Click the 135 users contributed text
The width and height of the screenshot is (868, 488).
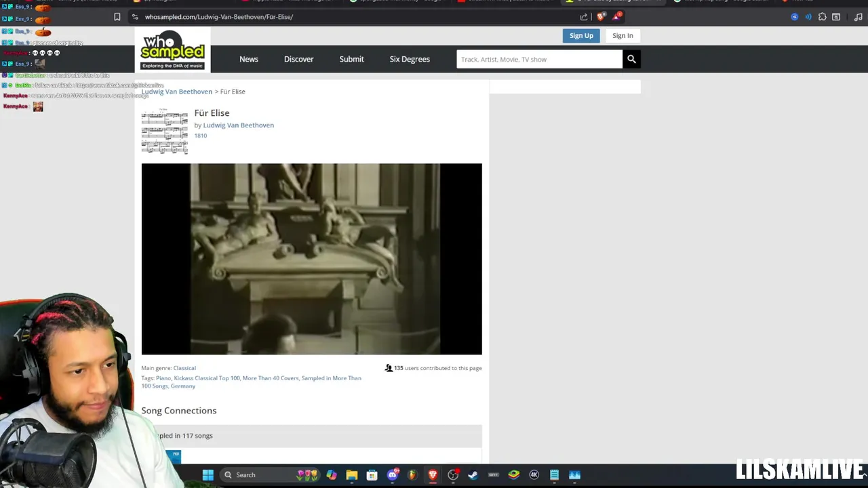point(438,368)
